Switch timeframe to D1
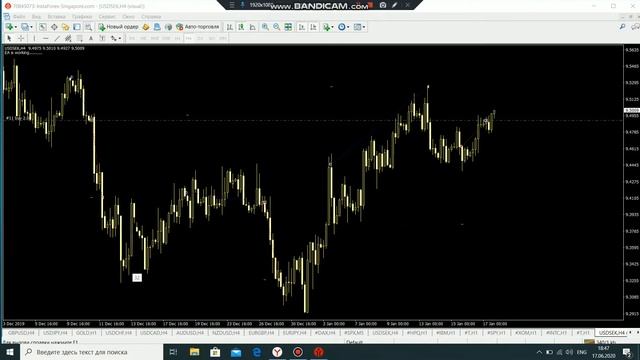Image resolution: width=640 pixels, height=360 pixels. coord(200,38)
